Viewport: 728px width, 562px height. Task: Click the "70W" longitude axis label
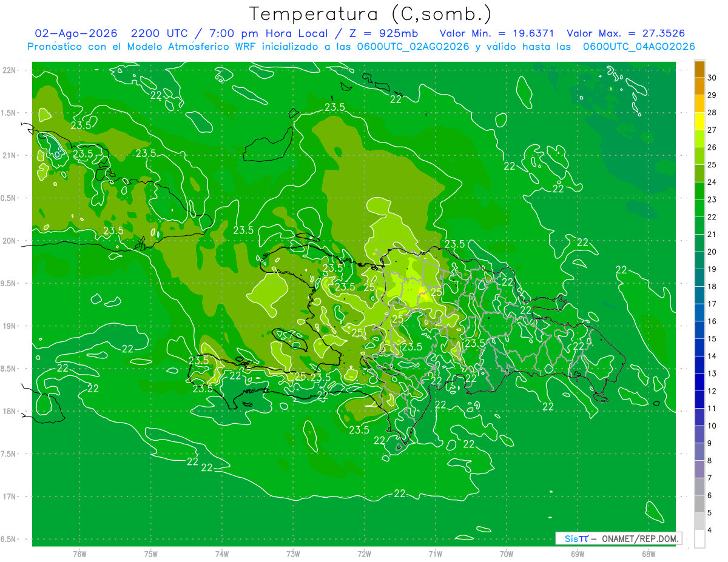pos(507,554)
